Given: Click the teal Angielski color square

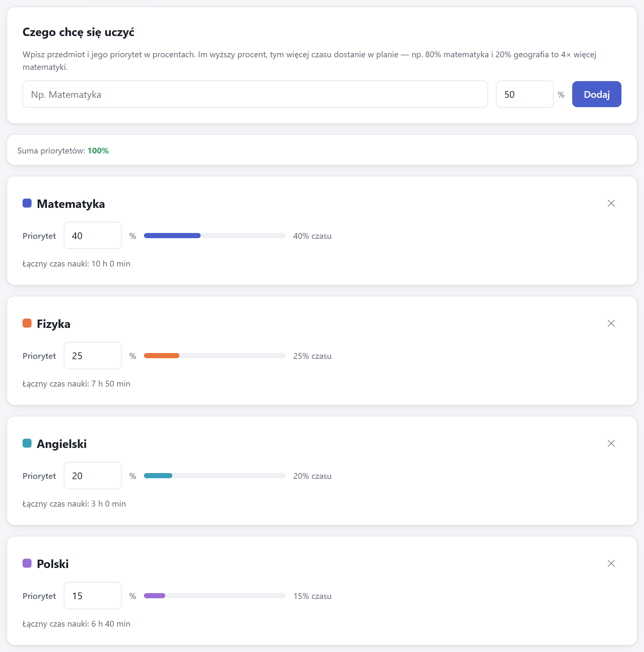Looking at the screenshot, I should pyautogui.click(x=27, y=443).
